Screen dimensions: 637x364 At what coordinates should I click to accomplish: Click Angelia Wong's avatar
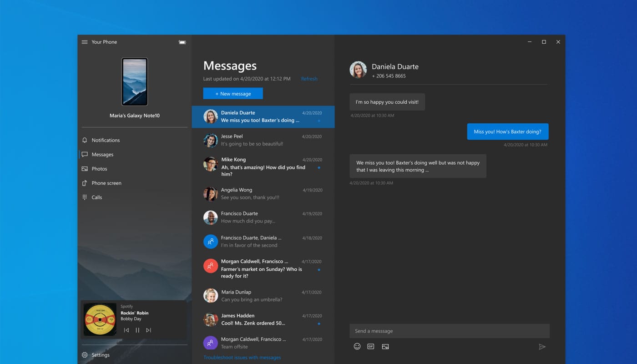(x=210, y=194)
